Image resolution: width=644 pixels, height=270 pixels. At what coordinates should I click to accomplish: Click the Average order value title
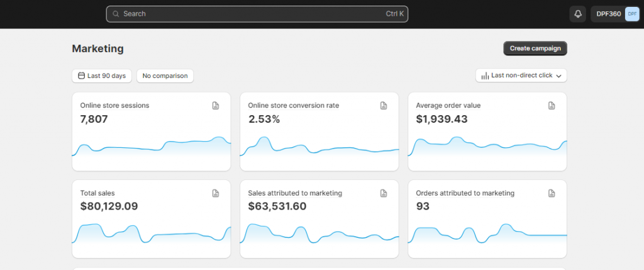[x=448, y=106]
